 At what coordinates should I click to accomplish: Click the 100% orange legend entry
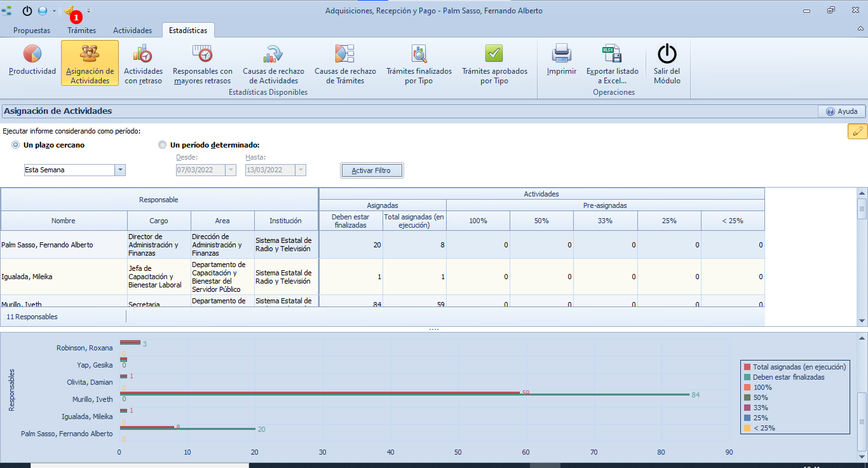758,387
